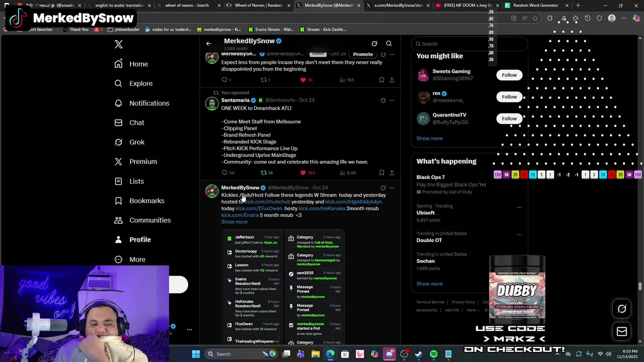The image size is (644, 362).
Task: Click the Windows Start button
Action: pyautogui.click(x=196, y=354)
